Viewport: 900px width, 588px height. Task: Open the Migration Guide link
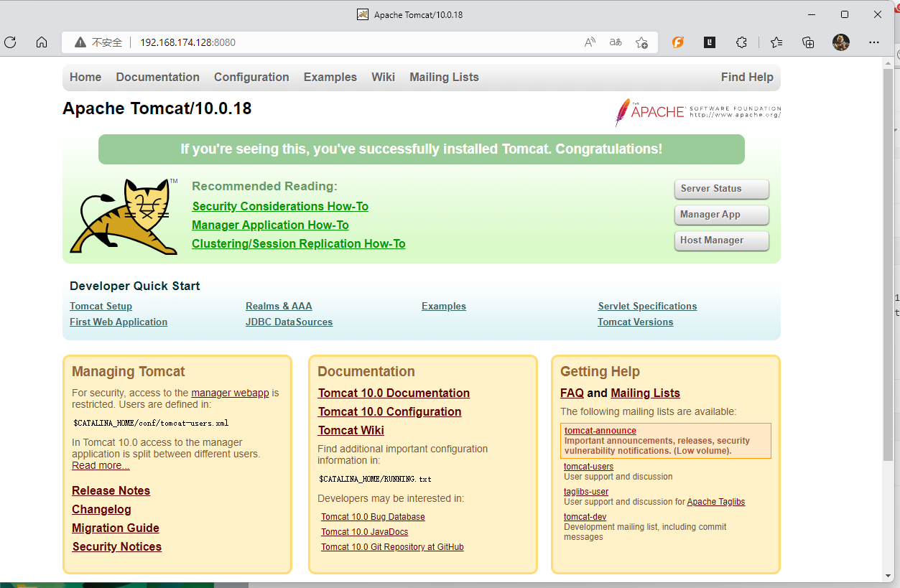tap(116, 528)
